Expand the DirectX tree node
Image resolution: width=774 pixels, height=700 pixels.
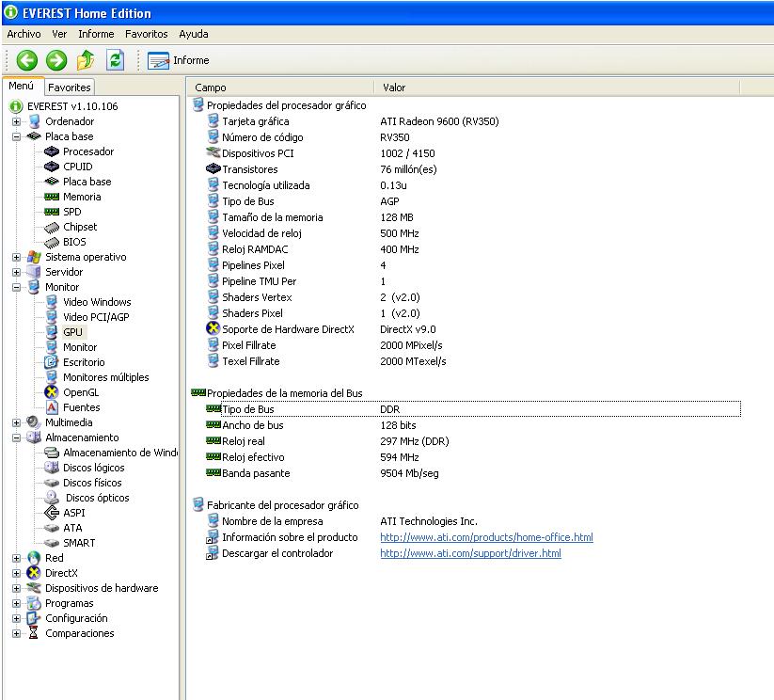(16, 573)
